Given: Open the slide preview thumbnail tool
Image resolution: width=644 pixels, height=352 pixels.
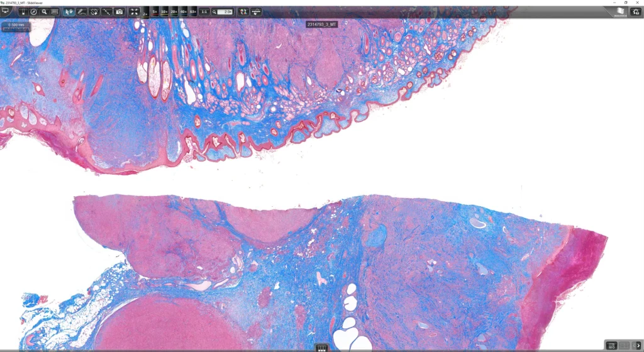Looking at the screenshot, I should click(x=23, y=12).
